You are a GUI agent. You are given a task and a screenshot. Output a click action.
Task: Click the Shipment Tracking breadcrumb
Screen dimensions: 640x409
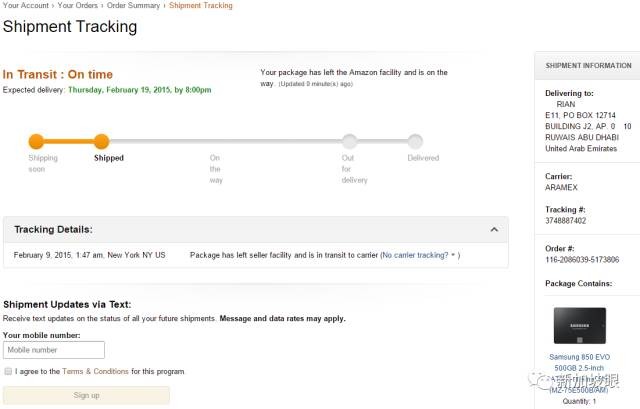coord(201,6)
